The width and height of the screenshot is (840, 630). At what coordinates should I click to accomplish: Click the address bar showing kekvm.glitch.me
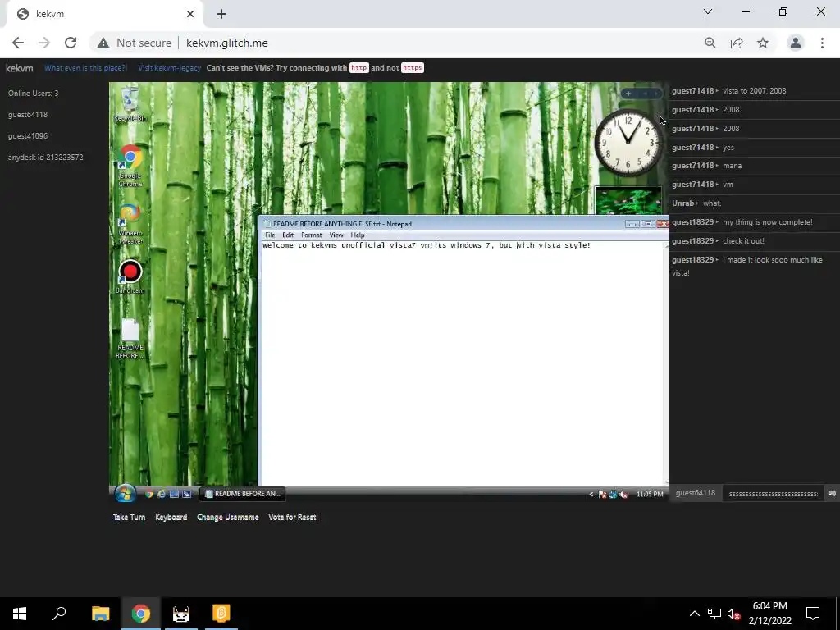(226, 43)
